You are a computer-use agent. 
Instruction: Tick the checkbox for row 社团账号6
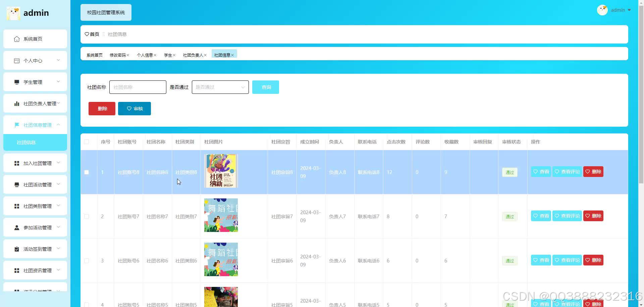coord(87,261)
